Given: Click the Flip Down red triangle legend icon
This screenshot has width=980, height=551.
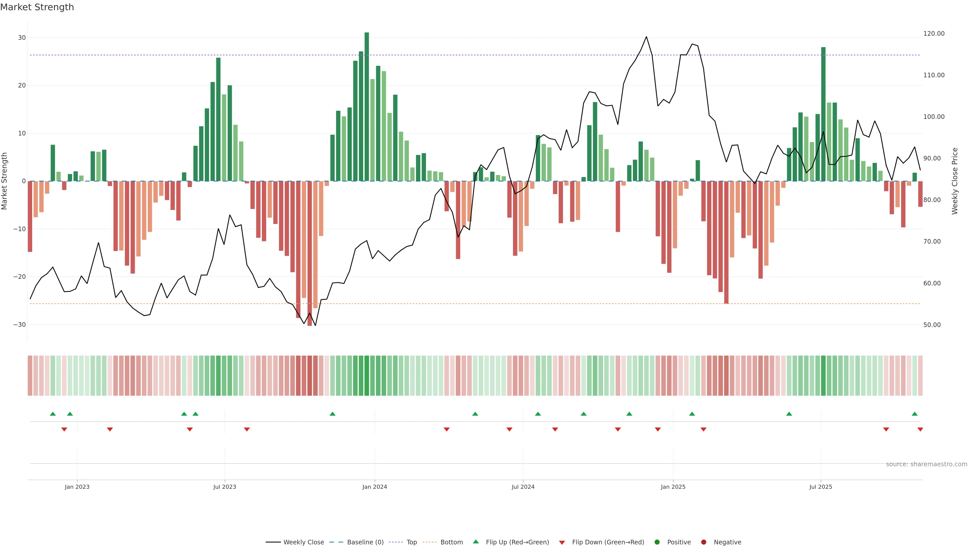Looking at the screenshot, I should (562, 543).
